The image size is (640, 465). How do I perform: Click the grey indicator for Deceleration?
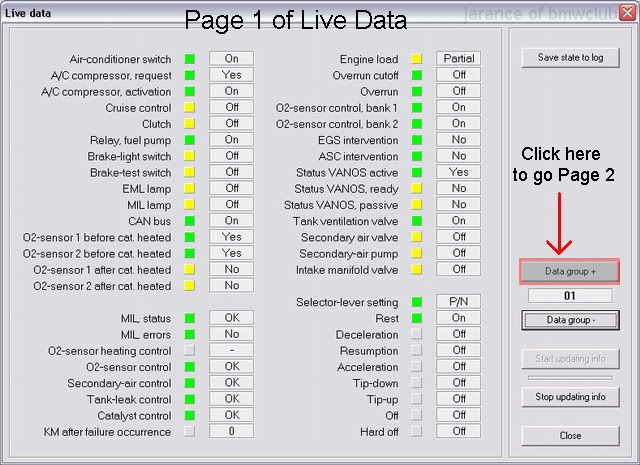416,334
